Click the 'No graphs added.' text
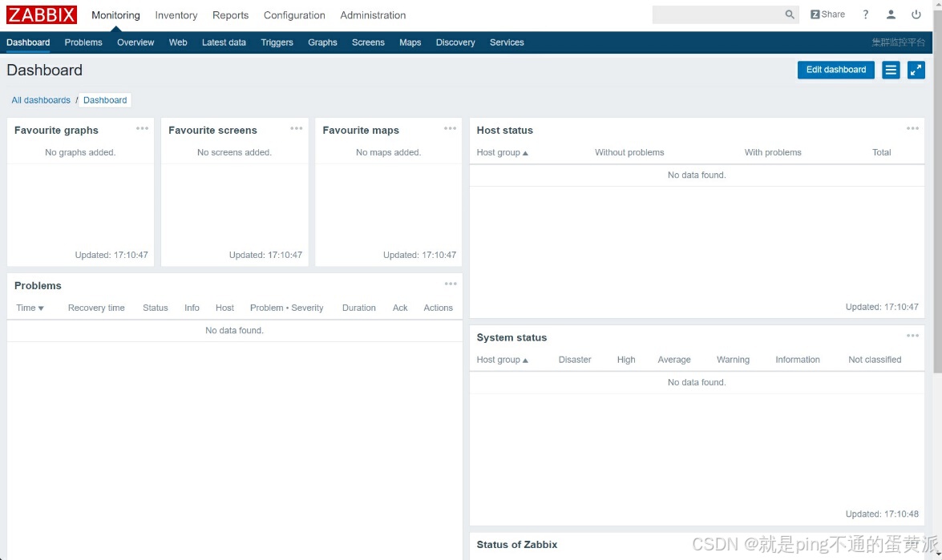The width and height of the screenshot is (942, 560). pyautogui.click(x=80, y=152)
